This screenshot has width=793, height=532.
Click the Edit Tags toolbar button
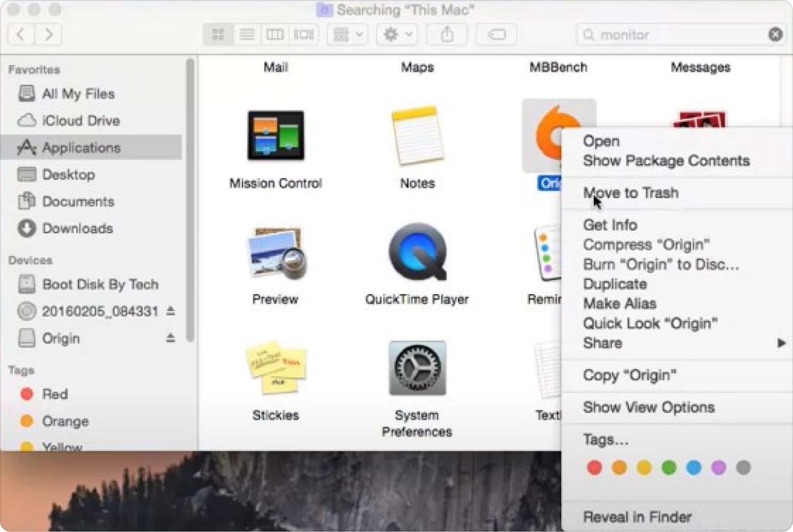(x=496, y=35)
